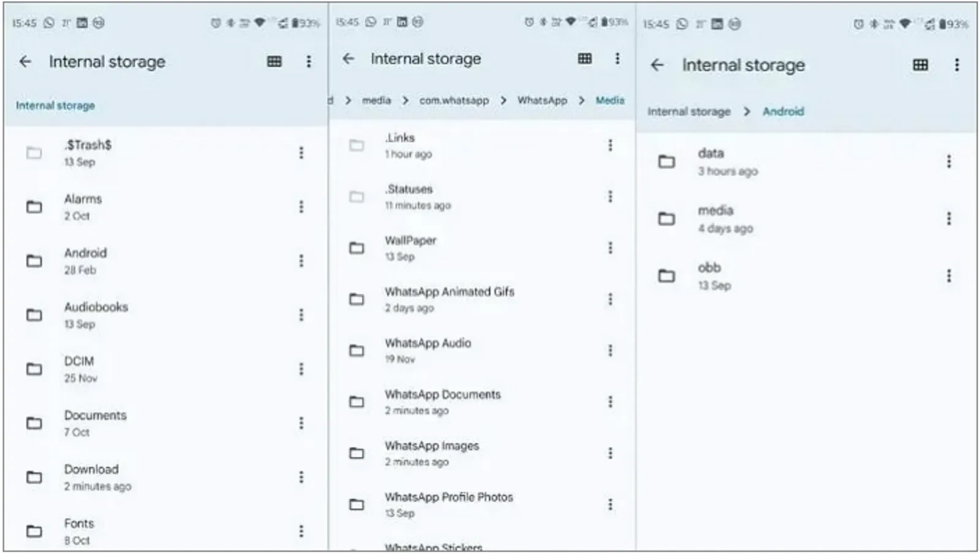Click the battery indicator showing 93%

(306, 22)
